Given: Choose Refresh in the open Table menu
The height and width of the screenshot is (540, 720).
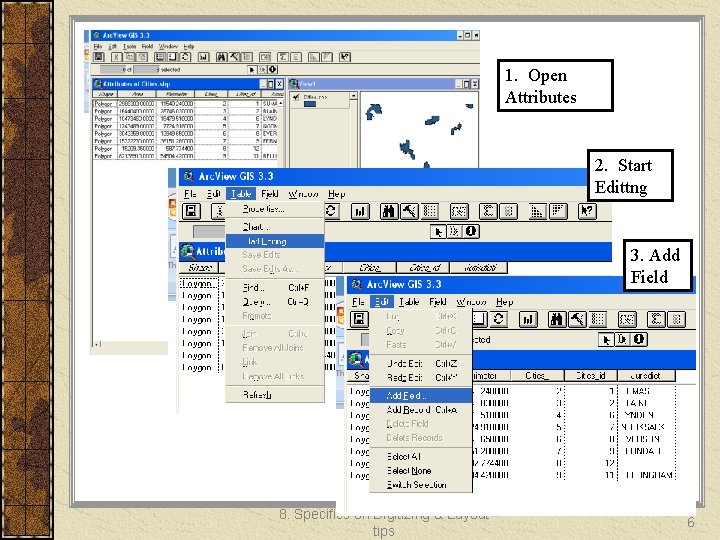Looking at the screenshot, I should pos(275,395).
